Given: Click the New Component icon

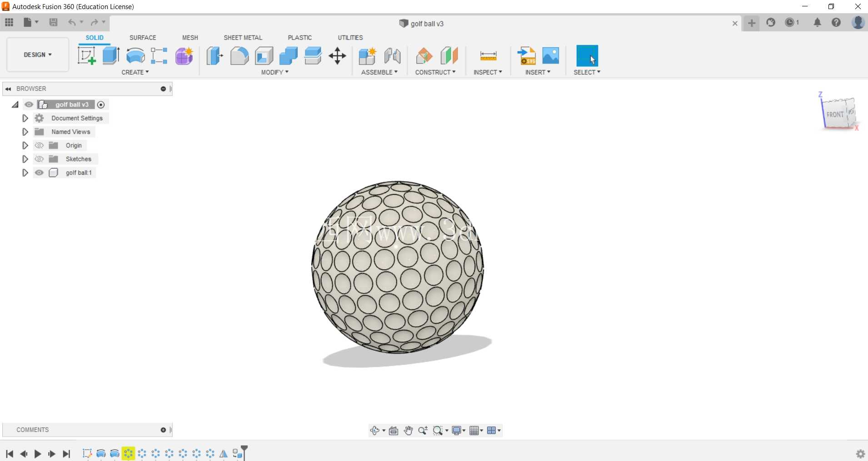Looking at the screenshot, I should [x=367, y=56].
